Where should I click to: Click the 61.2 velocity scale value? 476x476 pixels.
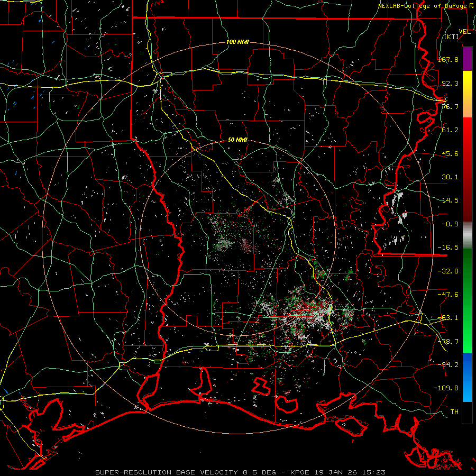pos(450,130)
